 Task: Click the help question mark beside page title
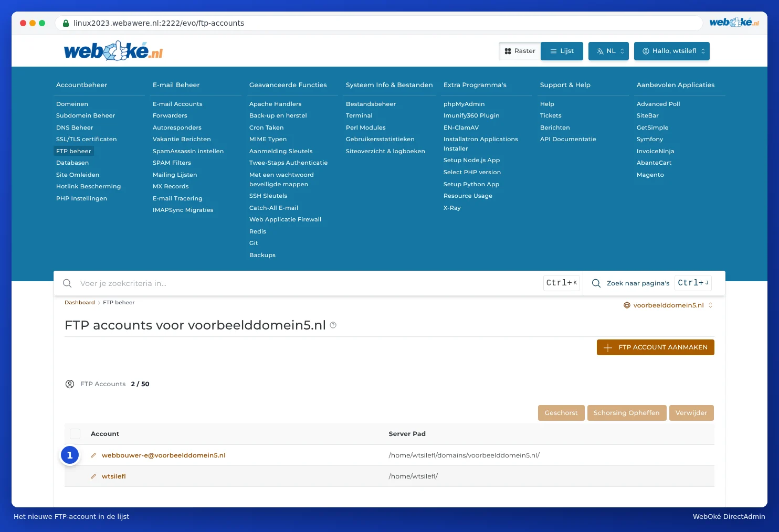click(x=333, y=325)
